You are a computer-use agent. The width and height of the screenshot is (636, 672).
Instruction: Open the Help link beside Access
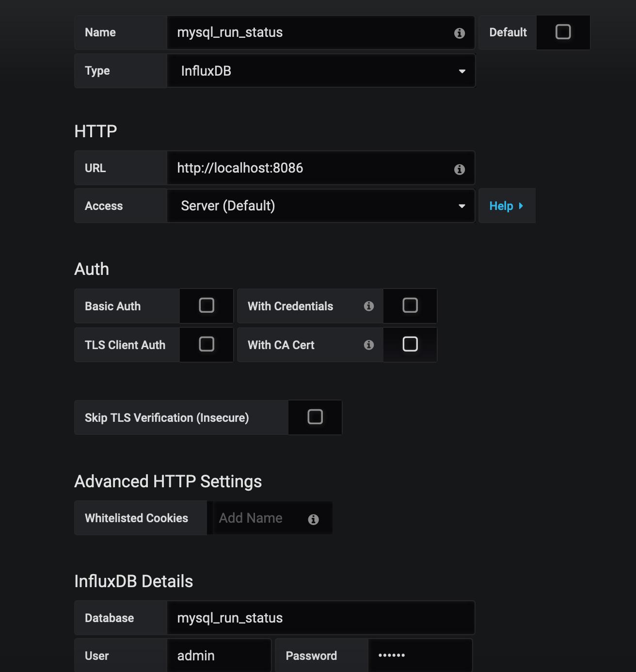point(507,206)
